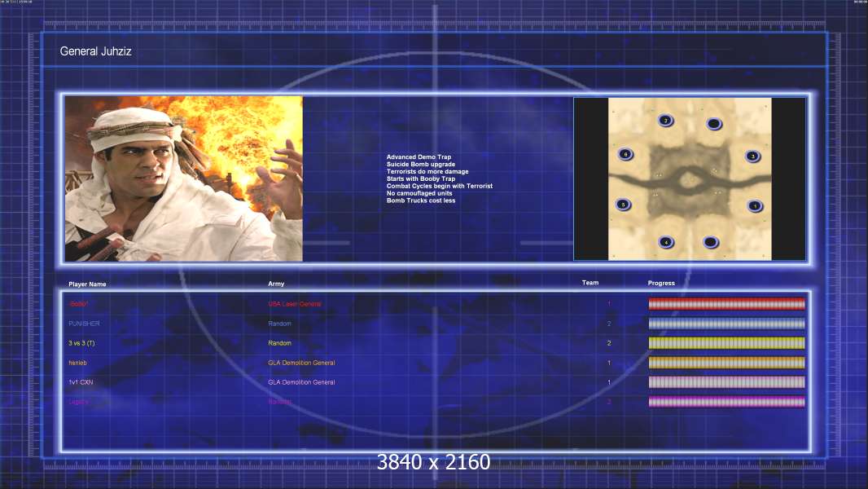Click the General Juhziz portrait image
Image resolution: width=868 pixels, height=489 pixels.
coord(184,178)
